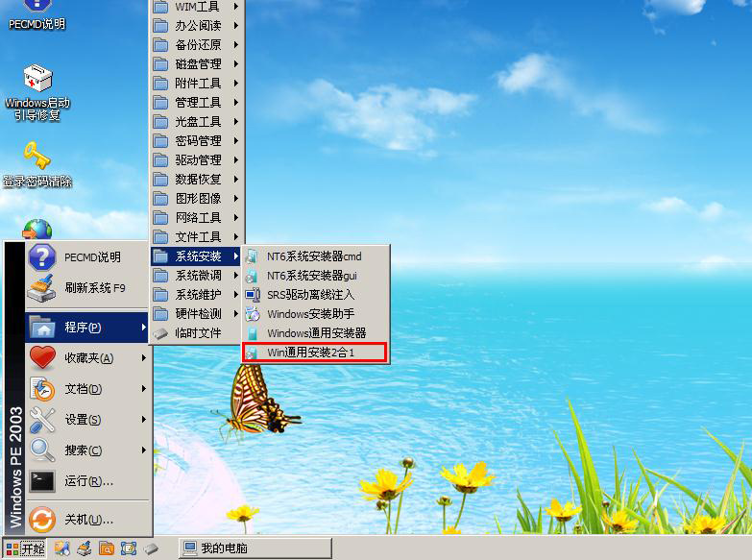
Task: Click Windows通用安装器 icon
Action: (253, 333)
